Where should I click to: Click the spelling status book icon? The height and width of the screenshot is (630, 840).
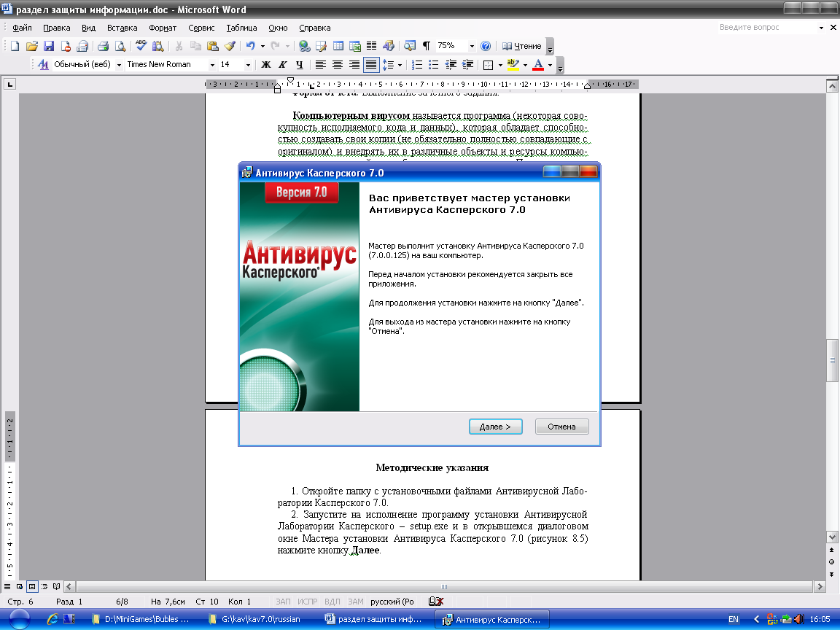436,602
